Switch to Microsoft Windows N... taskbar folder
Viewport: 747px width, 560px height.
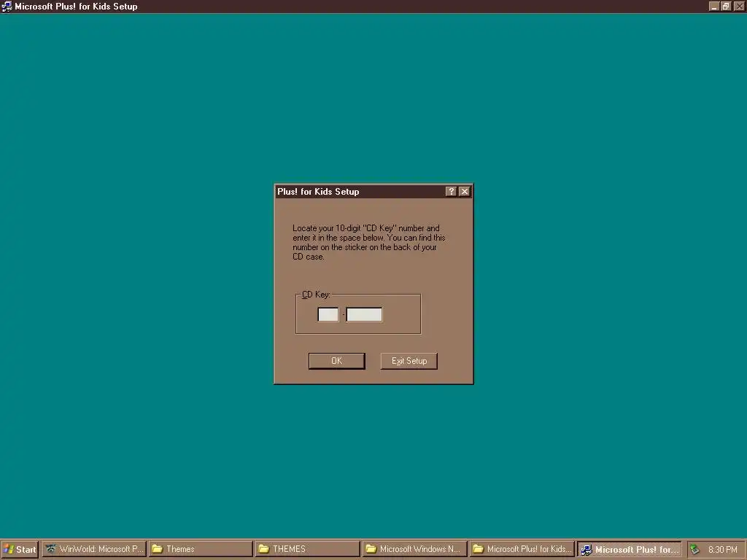(414, 549)
